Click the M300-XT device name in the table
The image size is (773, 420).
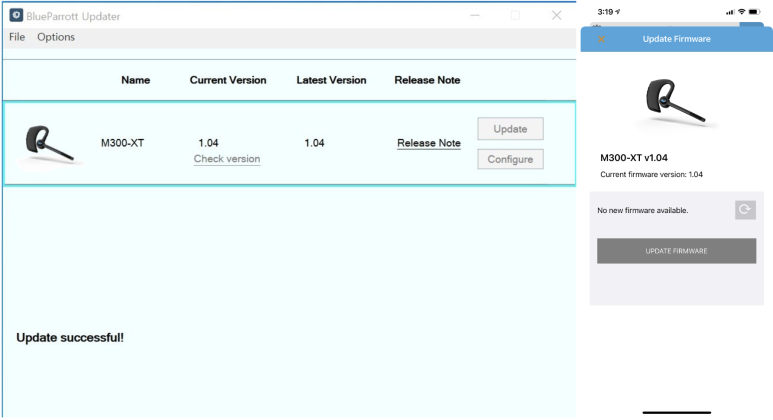[x=122, y=143]
